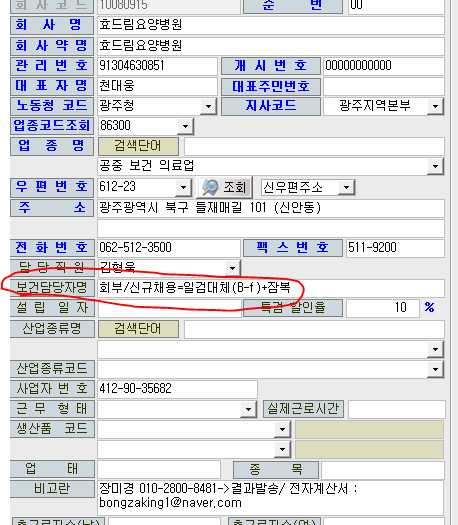
Task: Click the 검색단어 button beside 산업종류명
Action: [138, 329]
